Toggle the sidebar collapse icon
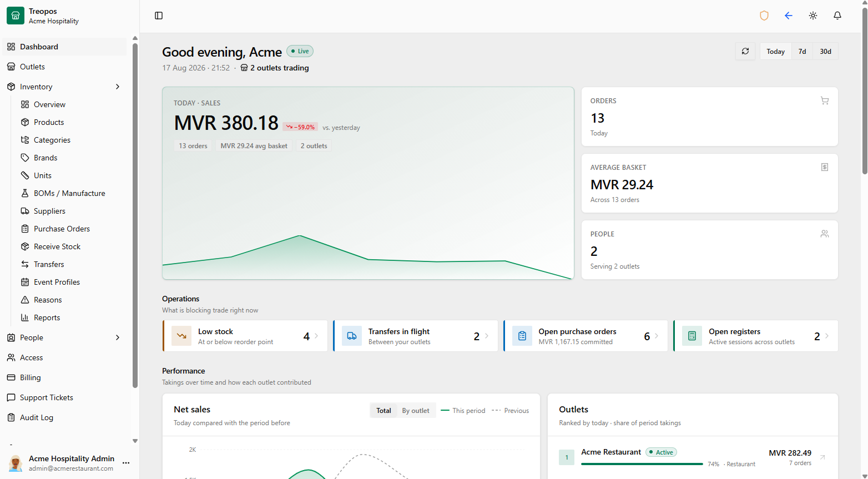Image resolution: width=868 pixels, height=479 pixels. tap(159, 16)
